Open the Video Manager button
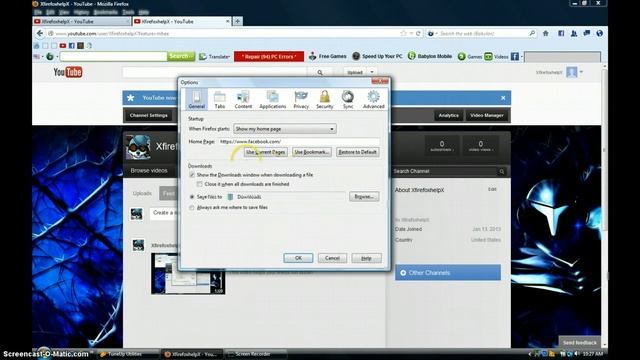Screen dimensions: 640x360 click(x=487, y=116)
